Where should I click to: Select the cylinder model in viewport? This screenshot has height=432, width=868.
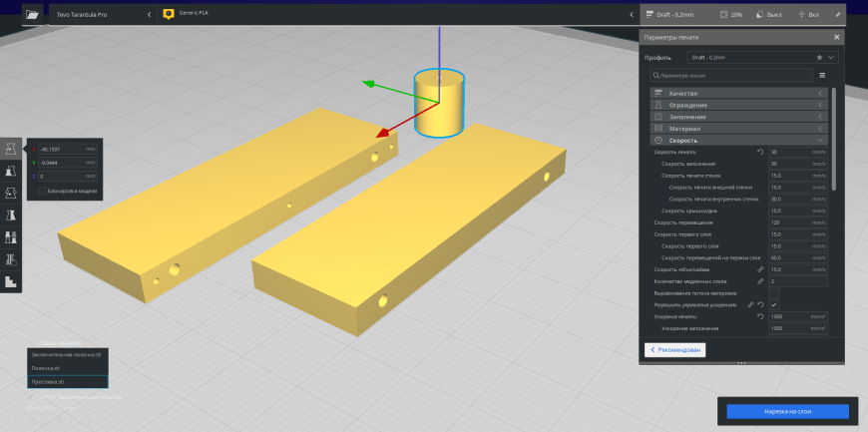pyautogui.click(x=439, y=105)
